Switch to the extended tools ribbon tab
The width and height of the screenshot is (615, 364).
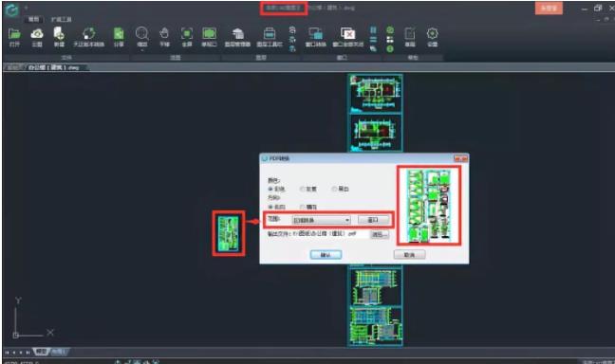click(61, 19)
